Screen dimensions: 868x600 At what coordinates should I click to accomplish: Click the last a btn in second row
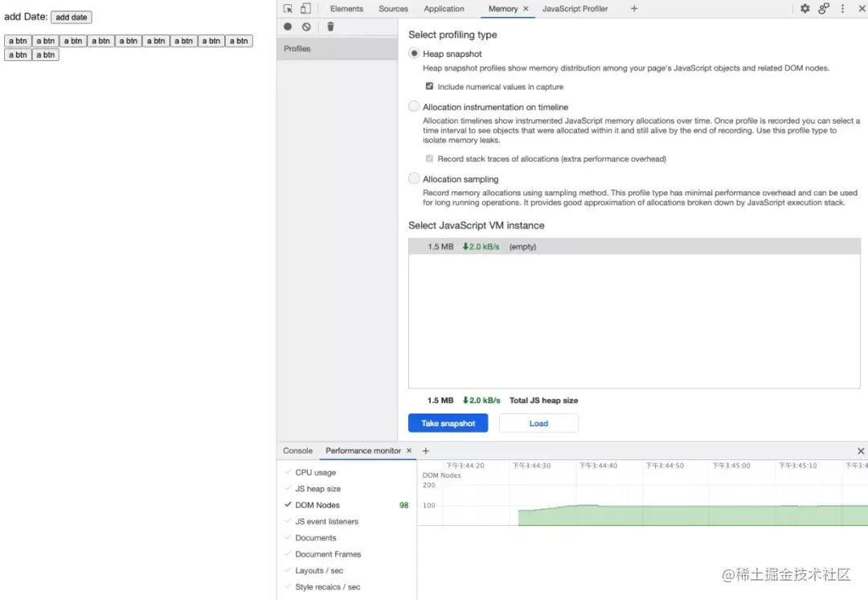tap(45, 55)
